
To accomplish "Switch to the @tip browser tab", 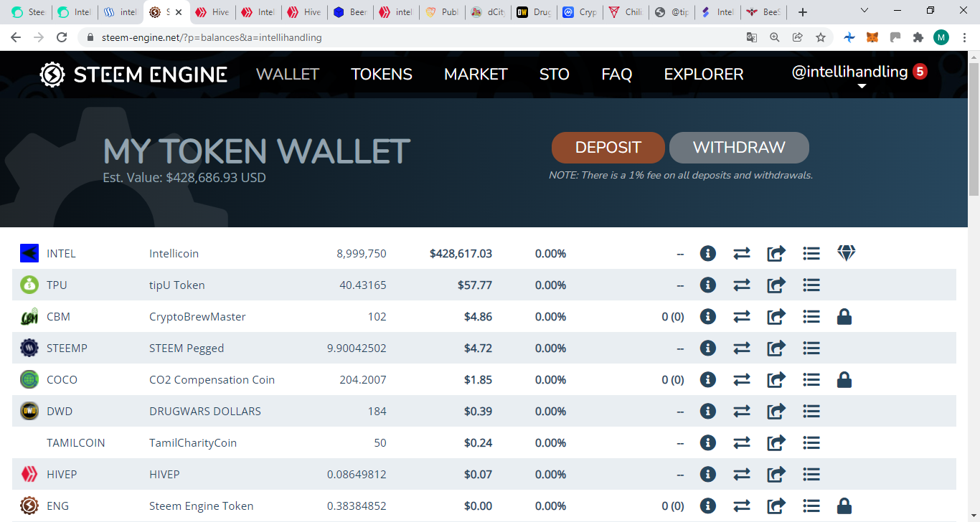I will (672, 12).
